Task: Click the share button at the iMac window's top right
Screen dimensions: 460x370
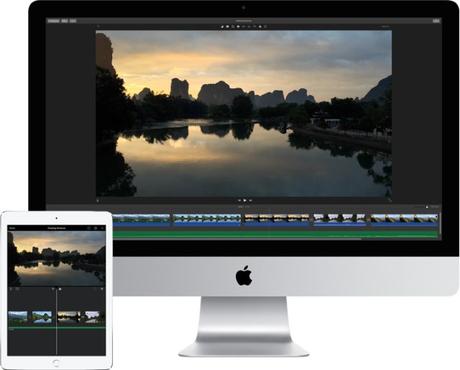Action: 436,21
